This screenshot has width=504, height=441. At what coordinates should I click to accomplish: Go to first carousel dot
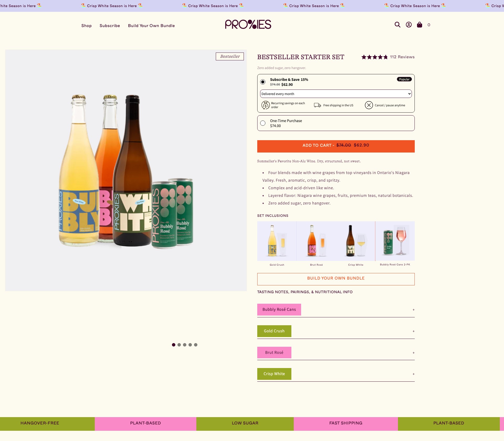point(174,345)
